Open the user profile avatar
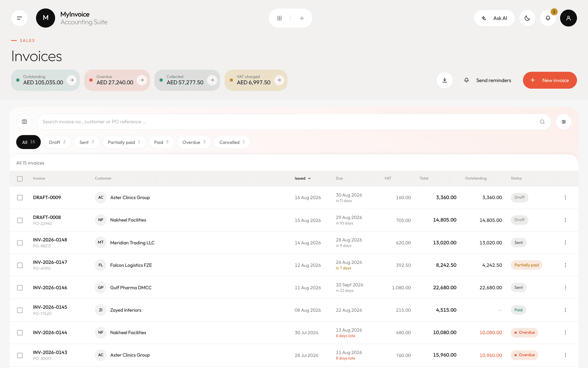This screenshot has height=368, width=588. click(568, 18)
